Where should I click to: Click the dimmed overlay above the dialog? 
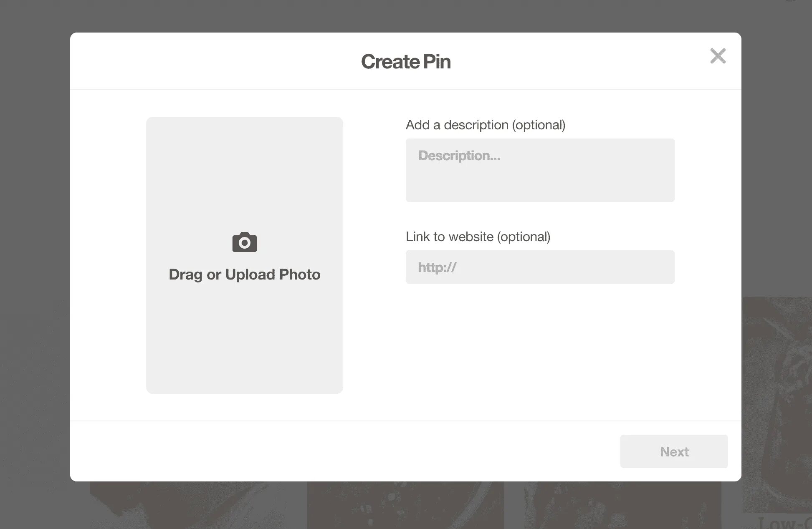click(x=405, y=16)
